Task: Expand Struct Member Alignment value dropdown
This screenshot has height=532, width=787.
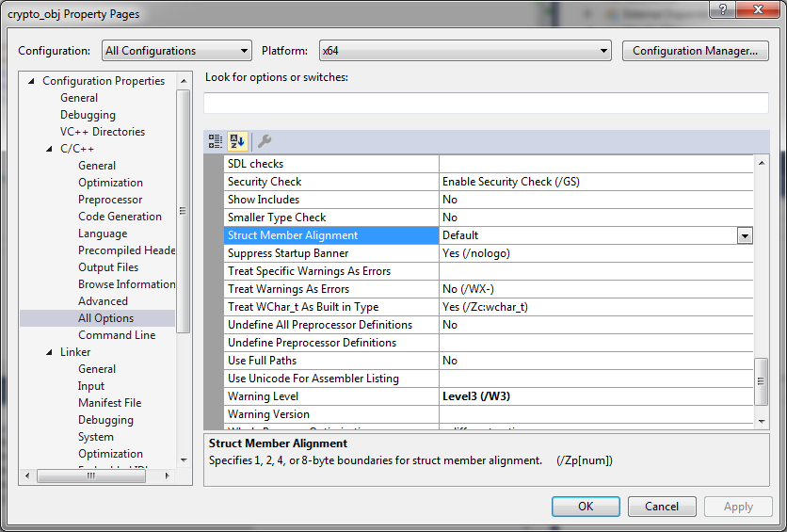Action: (745, 235)
